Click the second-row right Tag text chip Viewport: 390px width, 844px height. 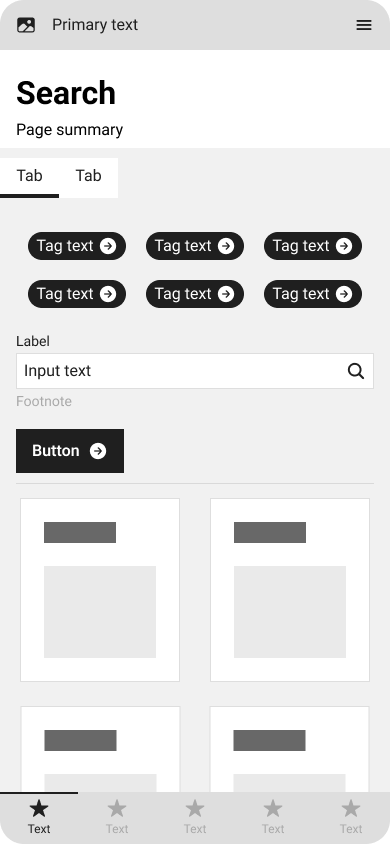pyautogui.click(x=313, y=294)
